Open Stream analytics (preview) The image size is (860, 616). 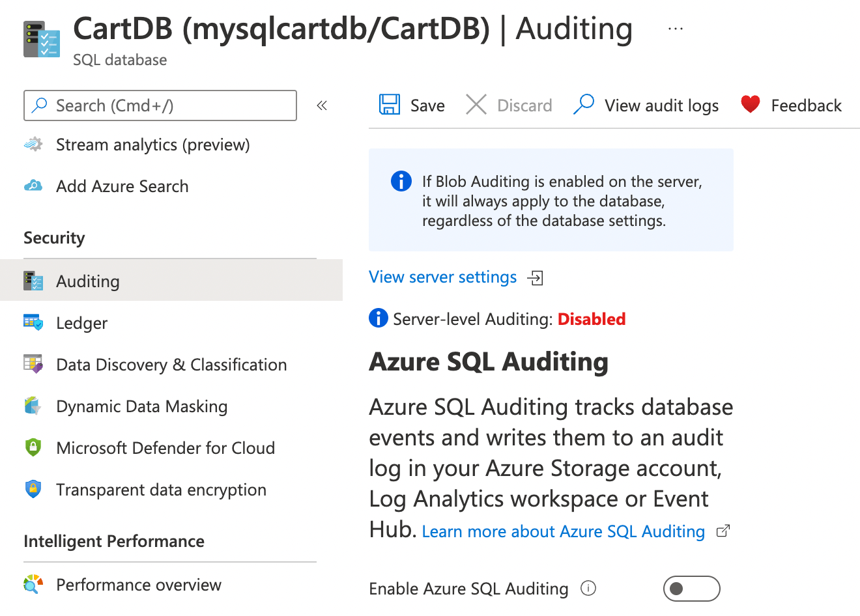[152, 144]
